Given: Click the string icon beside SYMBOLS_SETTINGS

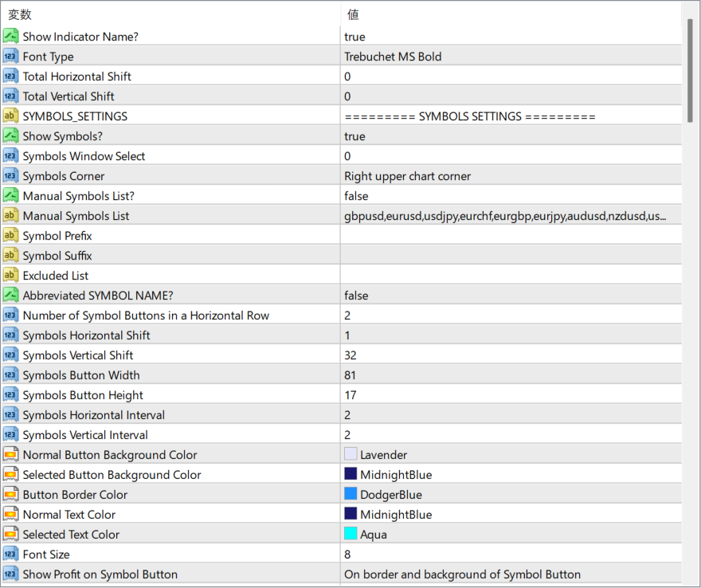Looking at the screenshot, I should (x=10, y=116).
